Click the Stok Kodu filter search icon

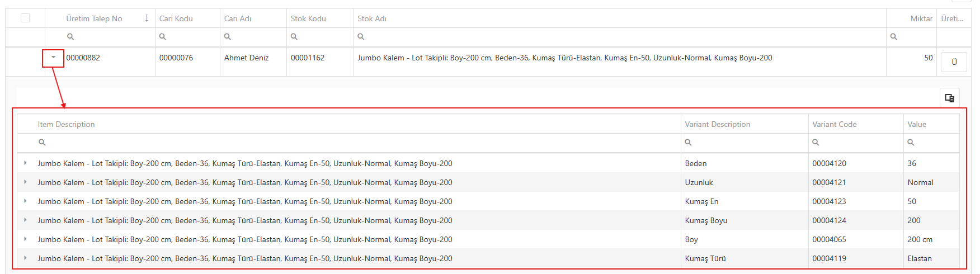(x=294, y=36)
